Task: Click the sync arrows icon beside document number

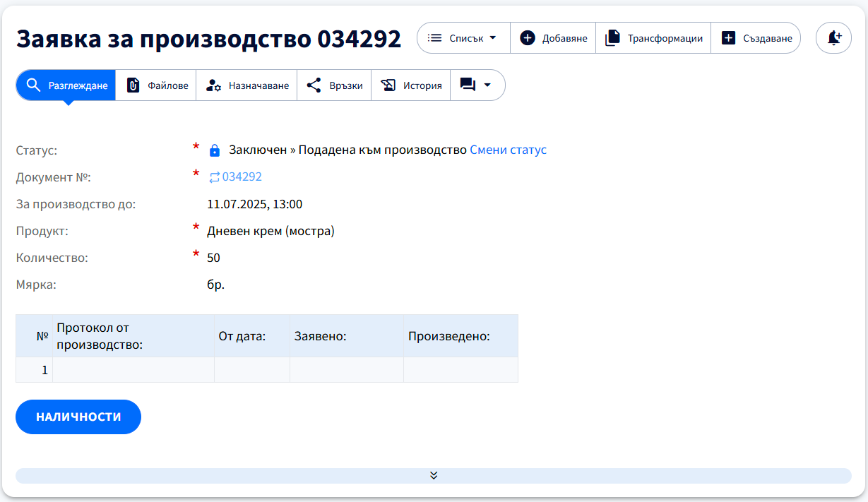Action: click(x=213, y=177)
